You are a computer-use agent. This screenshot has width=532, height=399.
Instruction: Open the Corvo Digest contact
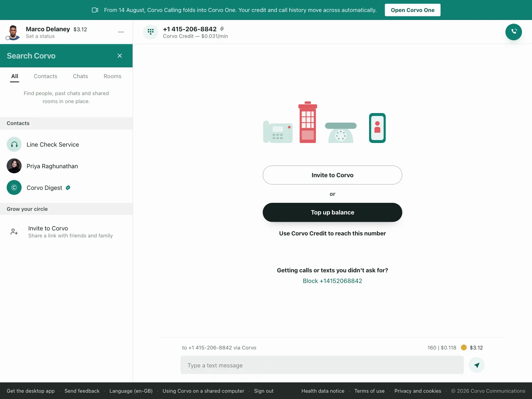pyautogui.click(x=66, y=188)
